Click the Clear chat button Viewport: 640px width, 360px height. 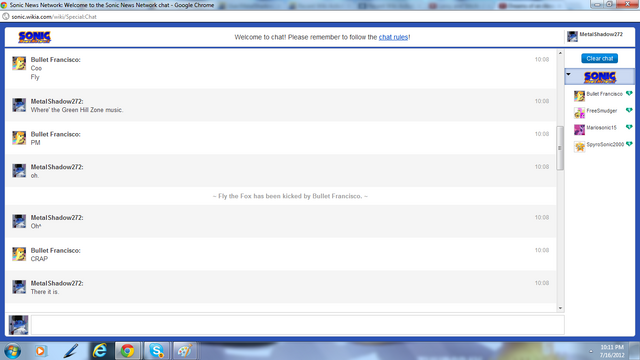[600, 58]
